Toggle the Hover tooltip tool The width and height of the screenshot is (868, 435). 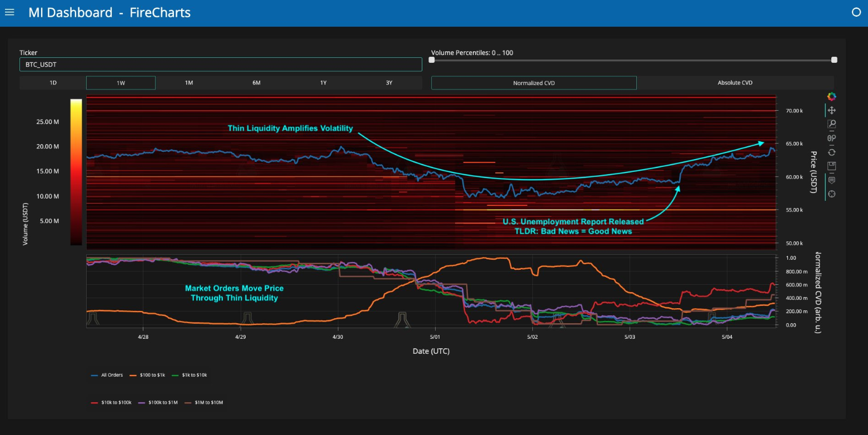[x=831, y=180]
